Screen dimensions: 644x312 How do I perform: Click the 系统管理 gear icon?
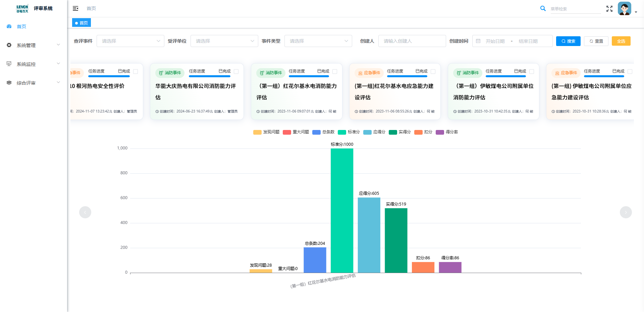coord(9,45)
